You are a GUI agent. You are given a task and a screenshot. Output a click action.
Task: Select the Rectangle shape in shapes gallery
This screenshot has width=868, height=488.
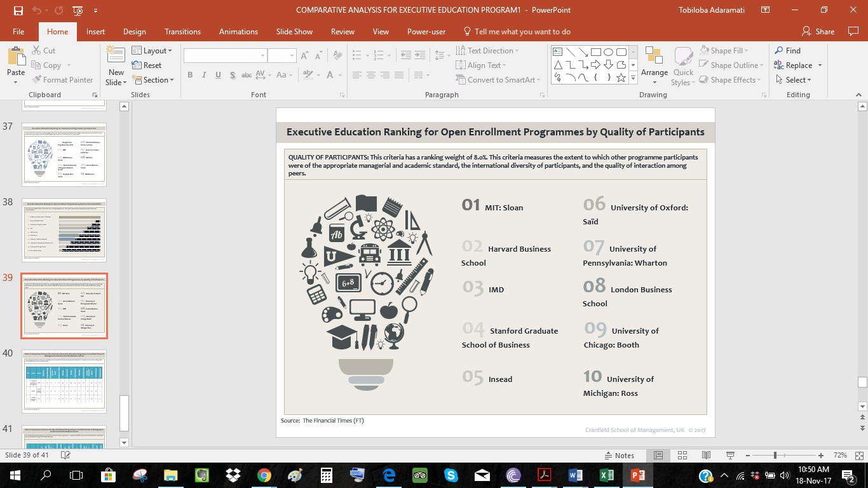[595, 52]
